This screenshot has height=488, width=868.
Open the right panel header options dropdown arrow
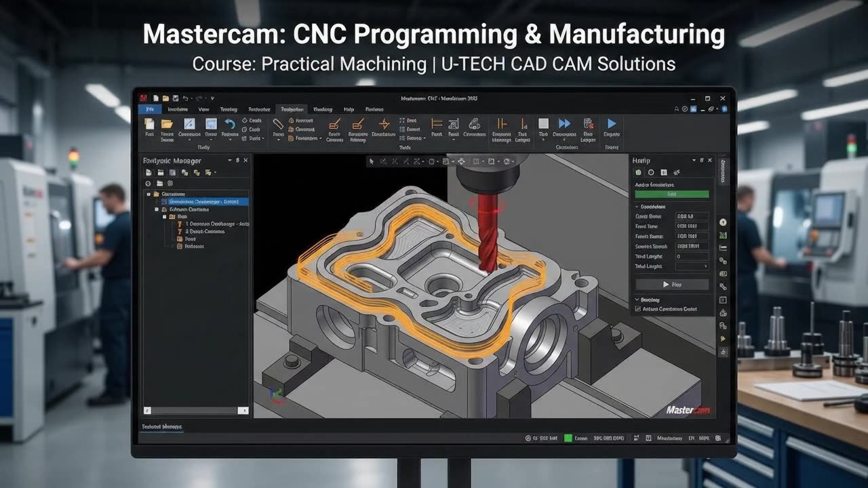coord(694,161)
